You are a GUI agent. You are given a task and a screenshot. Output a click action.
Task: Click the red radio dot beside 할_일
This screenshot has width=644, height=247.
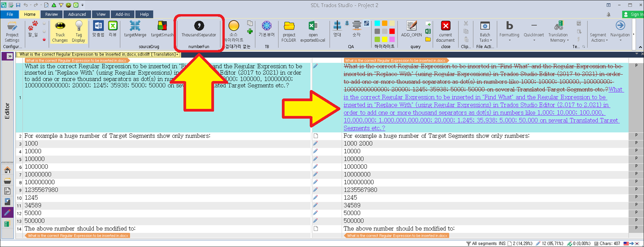coord(44,39)
